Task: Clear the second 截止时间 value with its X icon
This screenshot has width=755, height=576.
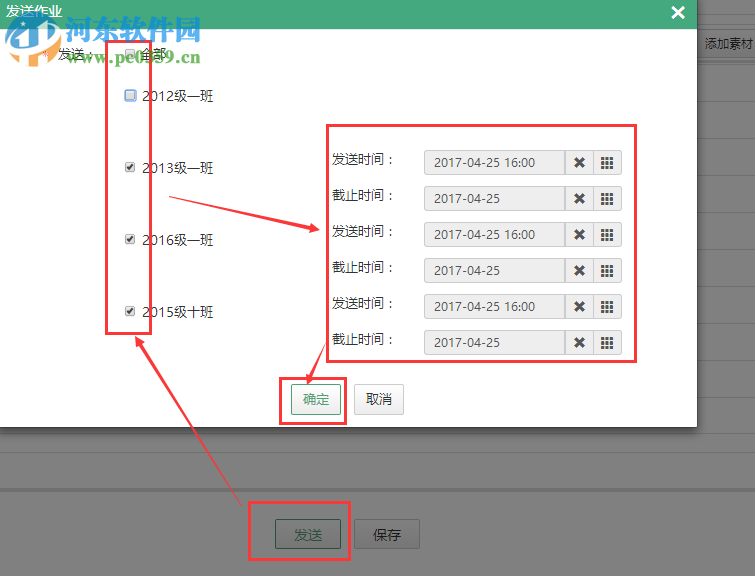Action: pos(579,271)
